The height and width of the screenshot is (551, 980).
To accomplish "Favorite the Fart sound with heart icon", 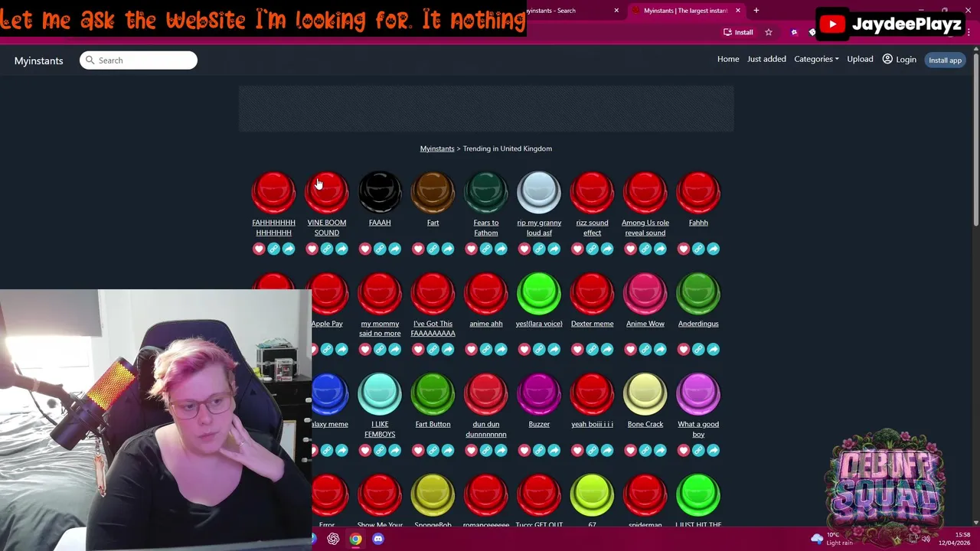I will coord(418,249).
